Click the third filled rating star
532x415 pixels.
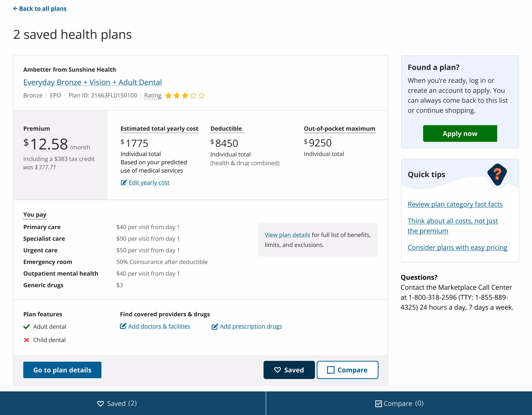pyautogui.click(x=185, y=95)
